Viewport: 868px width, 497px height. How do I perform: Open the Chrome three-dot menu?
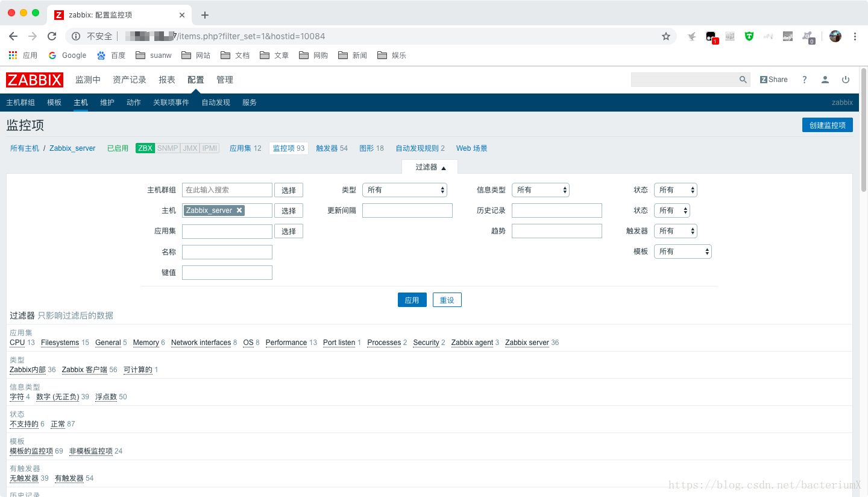point(855,36)
